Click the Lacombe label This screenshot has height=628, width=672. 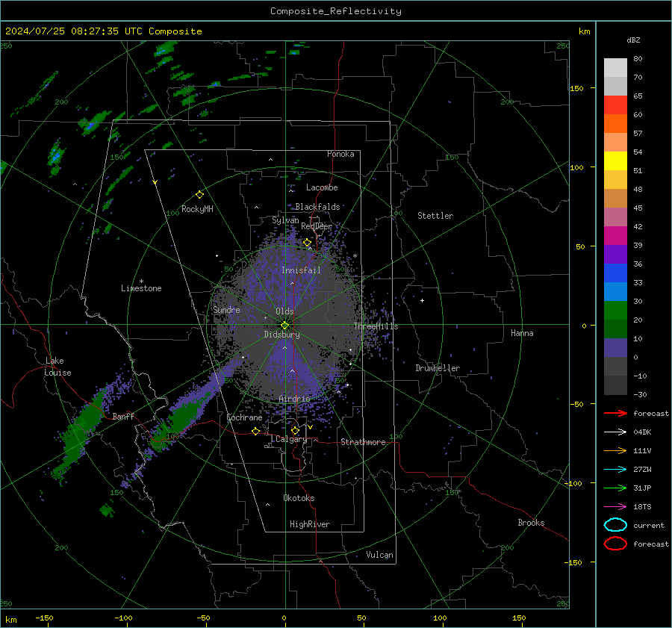(x=322, y=187)
